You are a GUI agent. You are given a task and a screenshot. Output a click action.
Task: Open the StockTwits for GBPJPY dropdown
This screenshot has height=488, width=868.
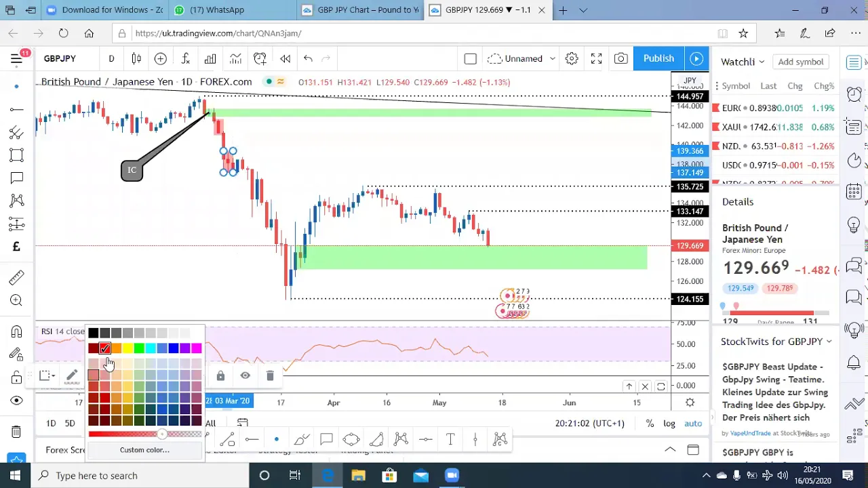[776, 342]
